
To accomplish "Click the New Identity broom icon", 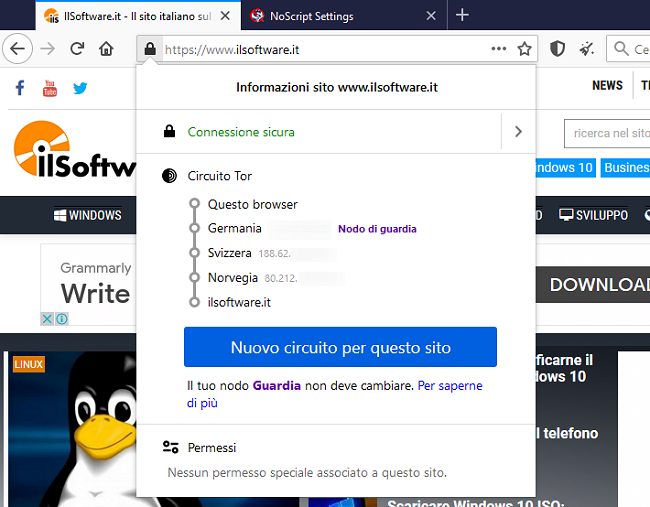I will click(x=587, y=49).
